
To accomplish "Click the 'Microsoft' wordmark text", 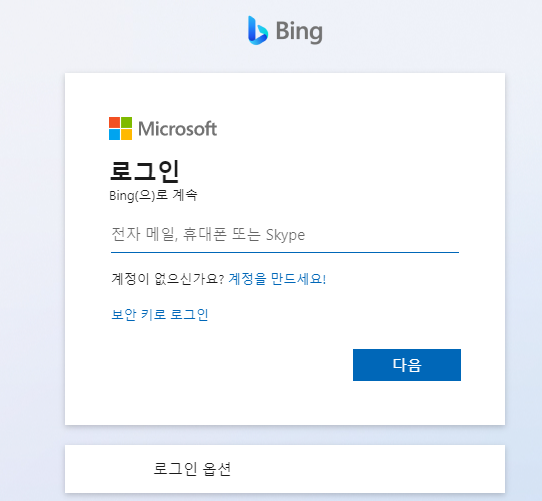I will (x=178, y=129).
